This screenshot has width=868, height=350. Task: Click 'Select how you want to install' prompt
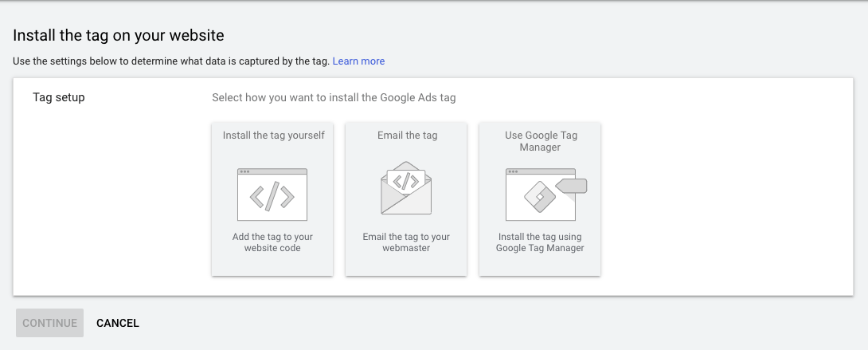pyautogui.click(x=334, y=97)
